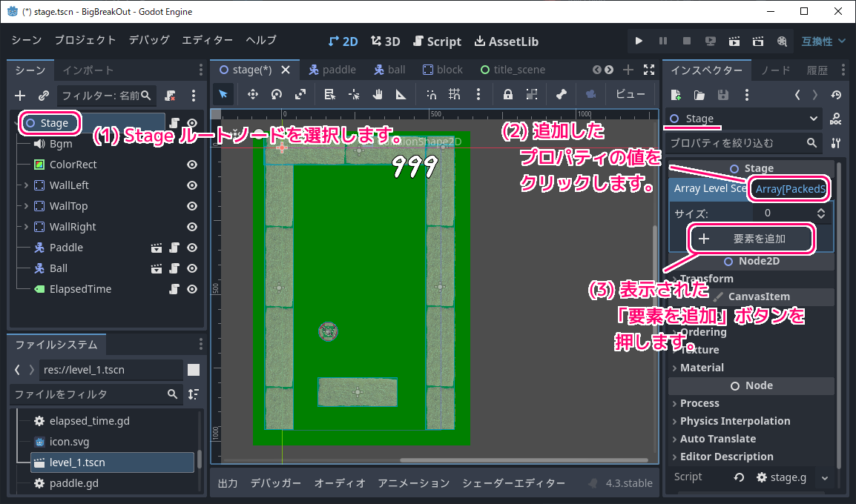Expand the WallLeft node tree
Screen dimensions: 856x504
coord(26,185)
